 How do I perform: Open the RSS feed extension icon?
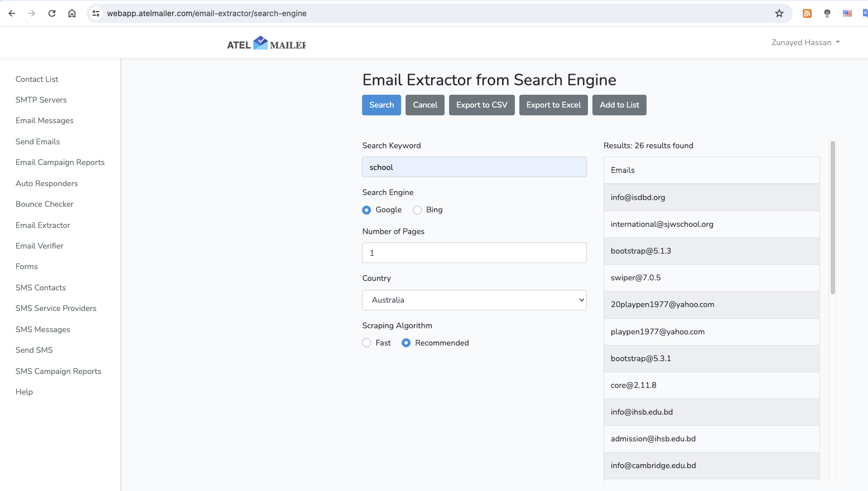[x=807, y=13]
